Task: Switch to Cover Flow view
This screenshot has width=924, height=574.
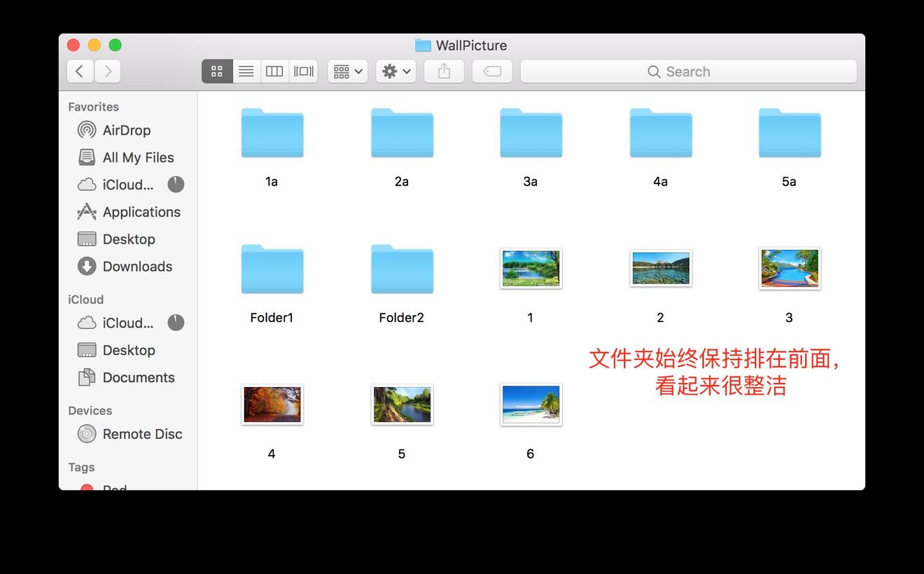Action: pos(302,71)
